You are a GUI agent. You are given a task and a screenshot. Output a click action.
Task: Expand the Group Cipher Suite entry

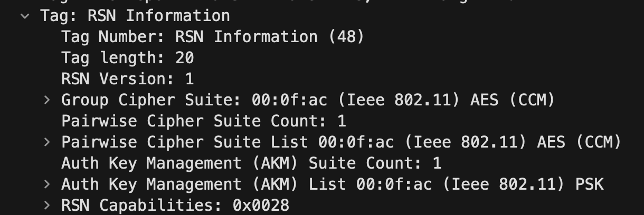click(47, 100)
